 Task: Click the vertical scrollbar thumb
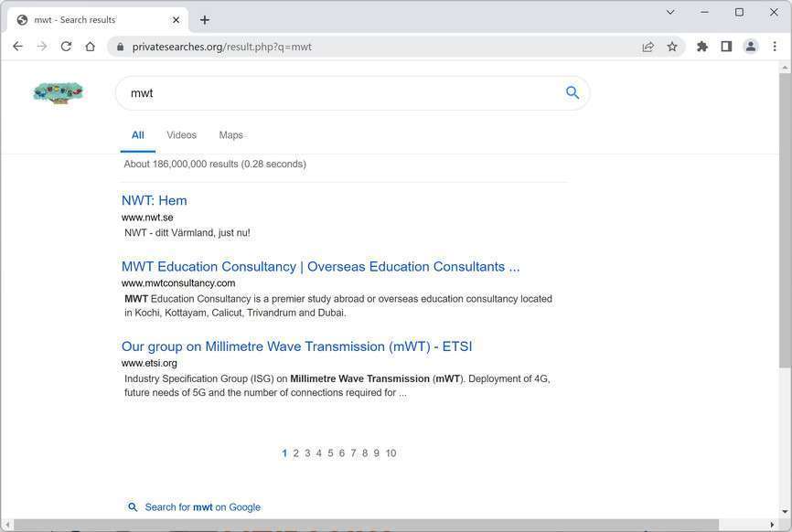(x=785, y=220)
